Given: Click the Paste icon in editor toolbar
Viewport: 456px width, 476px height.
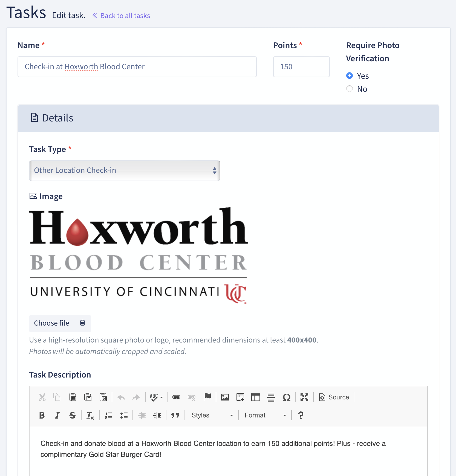Looking at the screenshot, I should pos(72,397).
